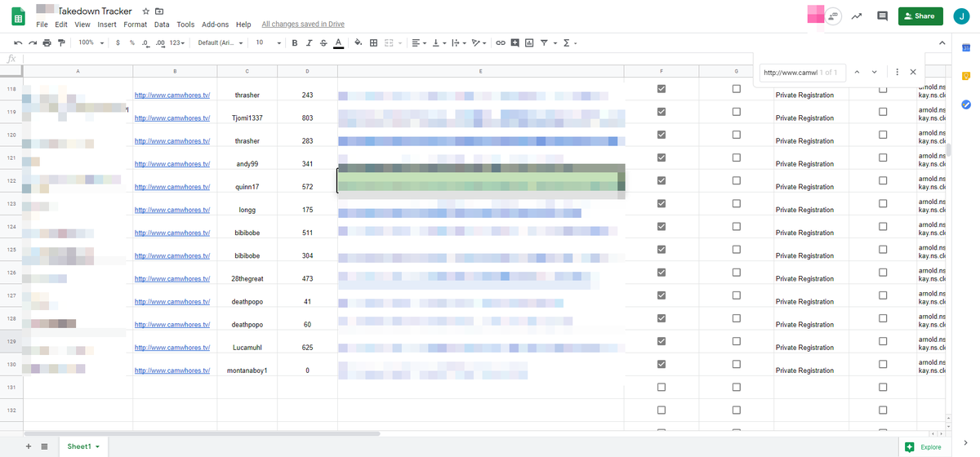This screenshot has width=980, height=457.
Task: Uncheck column F checkbox in row 122
Action: coord(661,180)
